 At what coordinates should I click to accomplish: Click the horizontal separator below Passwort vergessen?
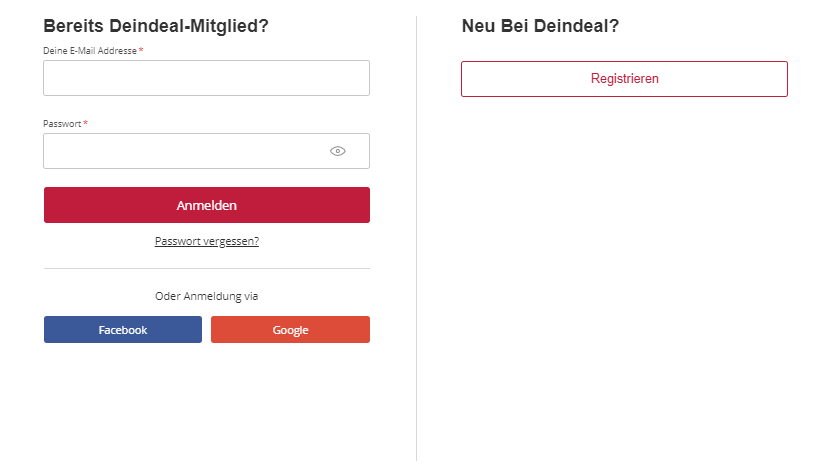coord(207,269)
